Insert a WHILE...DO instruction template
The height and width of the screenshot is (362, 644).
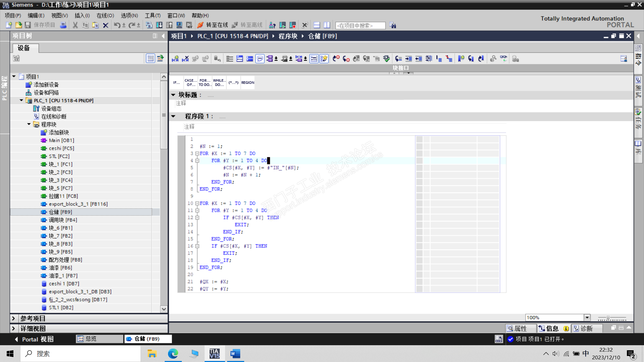coord(219,82)
